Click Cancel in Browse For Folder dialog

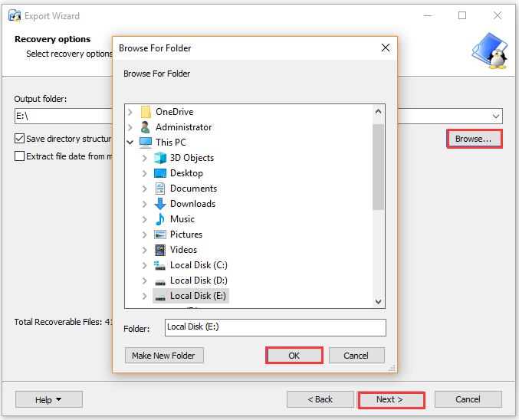click(356, 356)
